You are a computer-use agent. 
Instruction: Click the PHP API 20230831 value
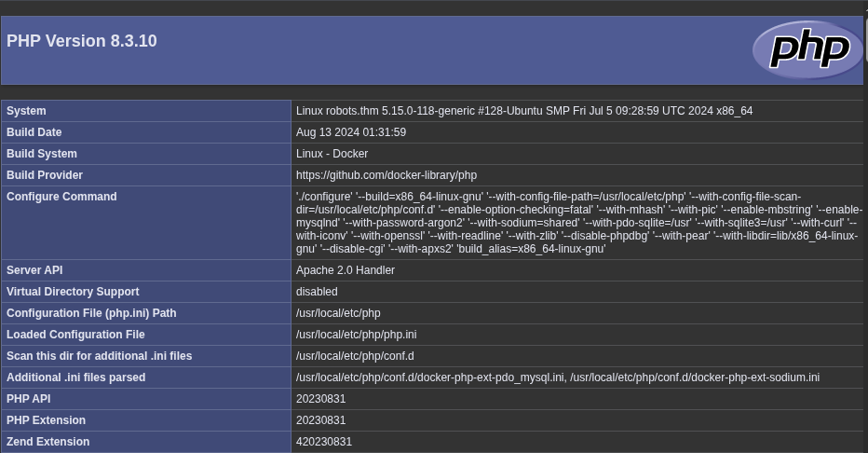click(321, 399)
